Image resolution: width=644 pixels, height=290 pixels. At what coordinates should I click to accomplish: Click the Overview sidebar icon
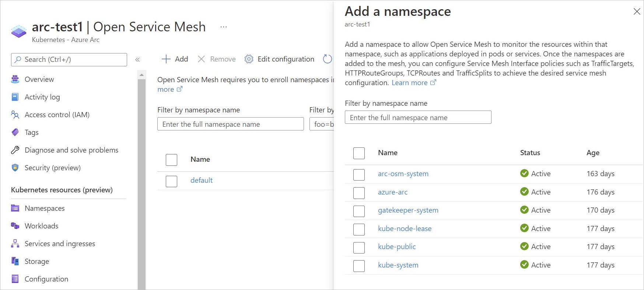(15, 79)
